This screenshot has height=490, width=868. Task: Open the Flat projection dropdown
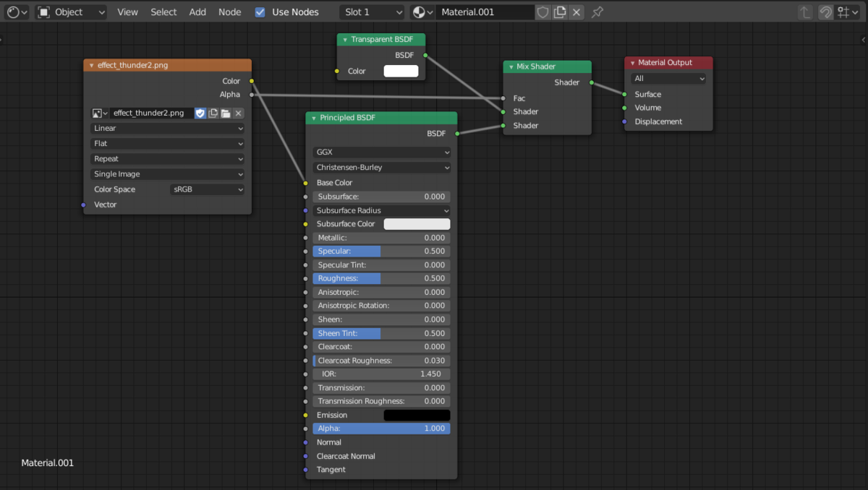point(168,143)
